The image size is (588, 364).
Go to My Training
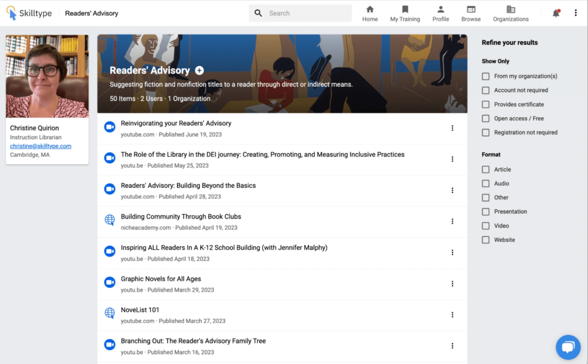(x=405, y=13)
